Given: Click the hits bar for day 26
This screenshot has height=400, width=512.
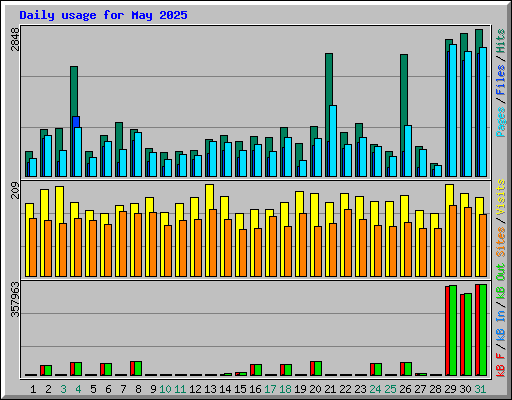Looking at the screenshot, I should [x=404, y=90].
